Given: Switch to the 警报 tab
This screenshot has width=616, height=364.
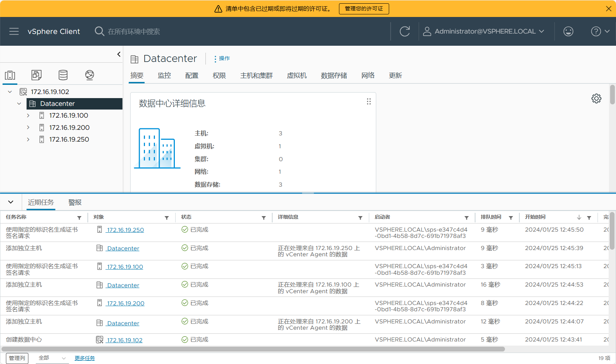Looking at the screenshot, I should (75, 202).
